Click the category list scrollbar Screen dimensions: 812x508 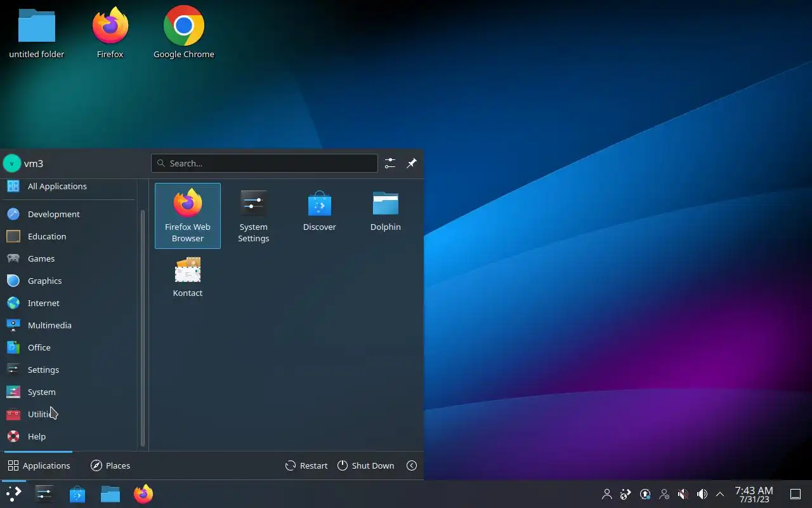tap(143, 328)
